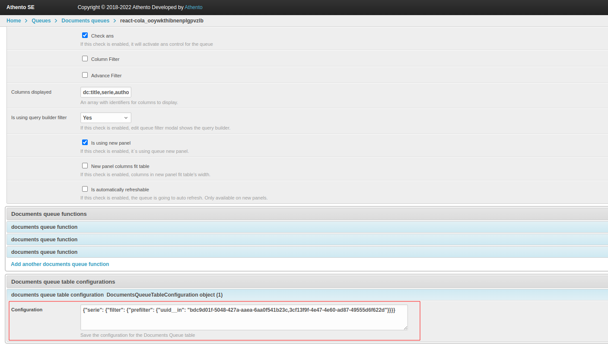Uncheck the Check ans checkbox

[85, 35]
